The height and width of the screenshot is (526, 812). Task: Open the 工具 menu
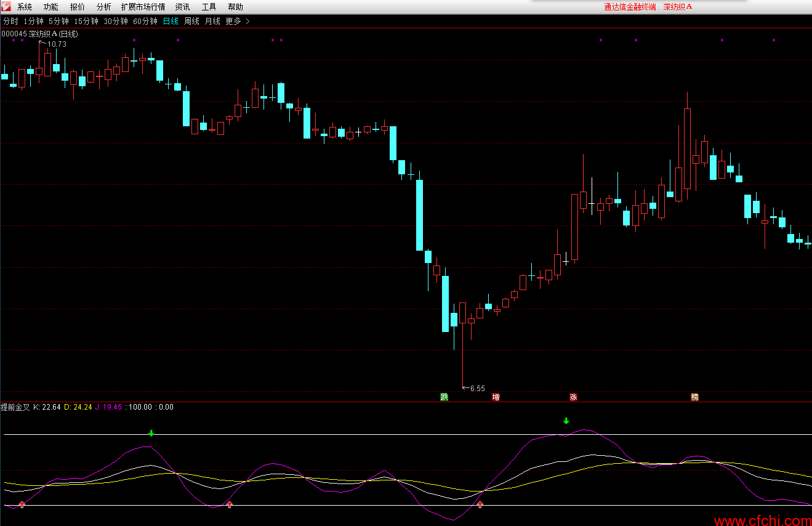click(209, 7)
